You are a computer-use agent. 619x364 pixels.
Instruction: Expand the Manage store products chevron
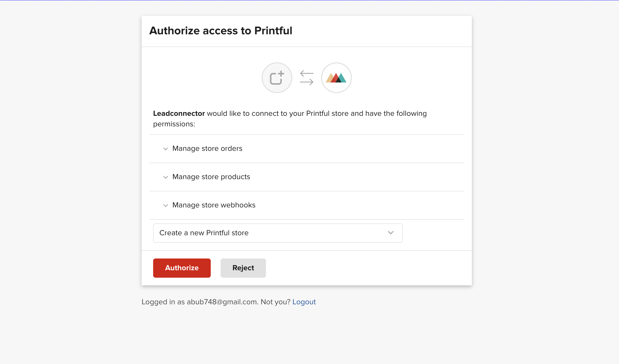[166, 177]
